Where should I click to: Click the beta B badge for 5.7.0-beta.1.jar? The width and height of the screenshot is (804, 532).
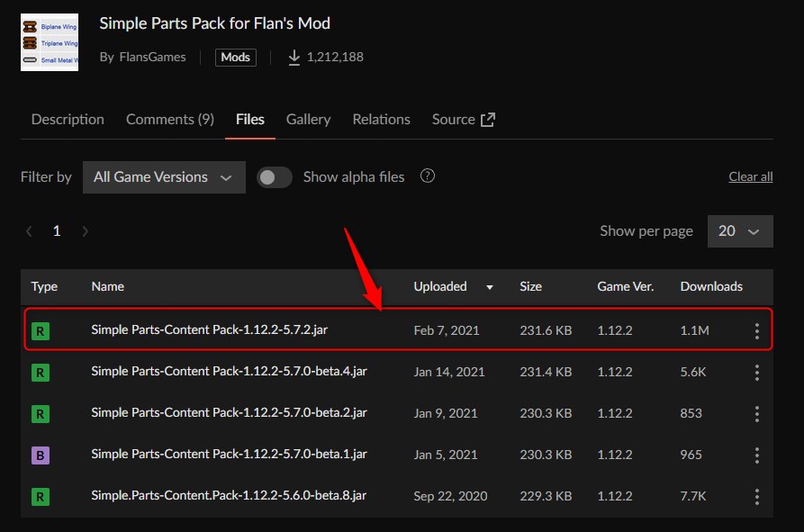click(41, 455)
